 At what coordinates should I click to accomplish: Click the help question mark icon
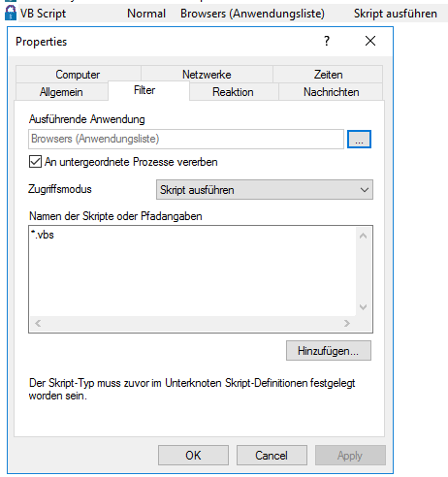[x=327, y=41]
